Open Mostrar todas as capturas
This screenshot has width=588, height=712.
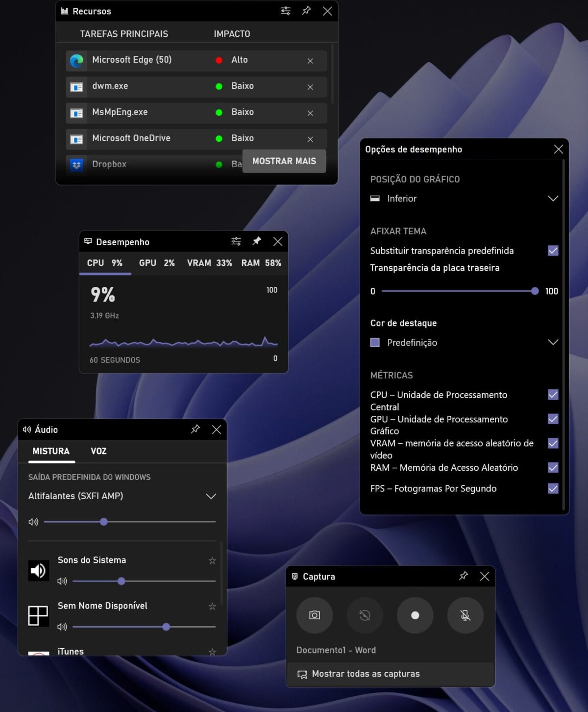click(390, 674)
